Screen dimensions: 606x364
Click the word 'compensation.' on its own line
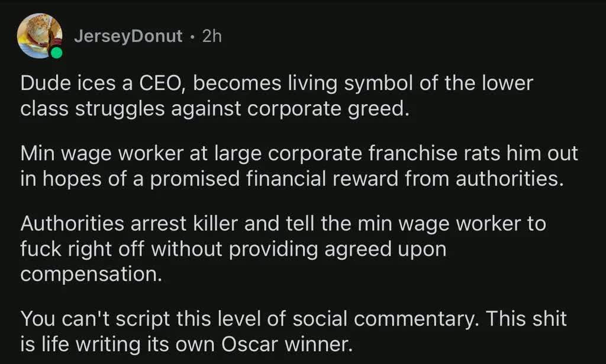point(91,274)
